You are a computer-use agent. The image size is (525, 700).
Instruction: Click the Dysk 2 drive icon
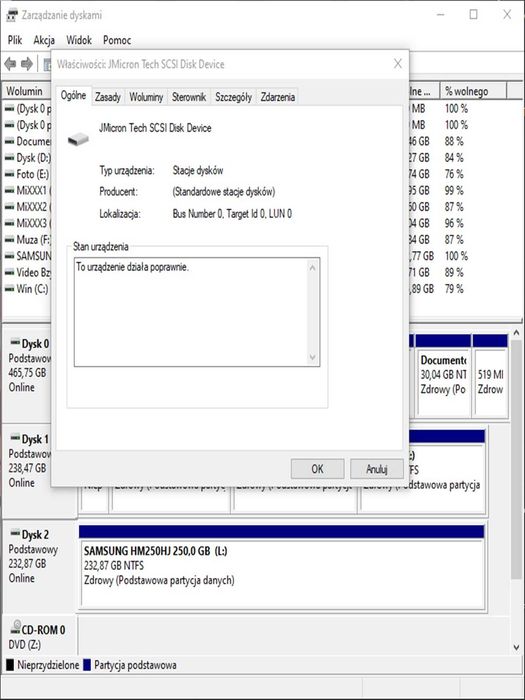[x=15, y=533]
